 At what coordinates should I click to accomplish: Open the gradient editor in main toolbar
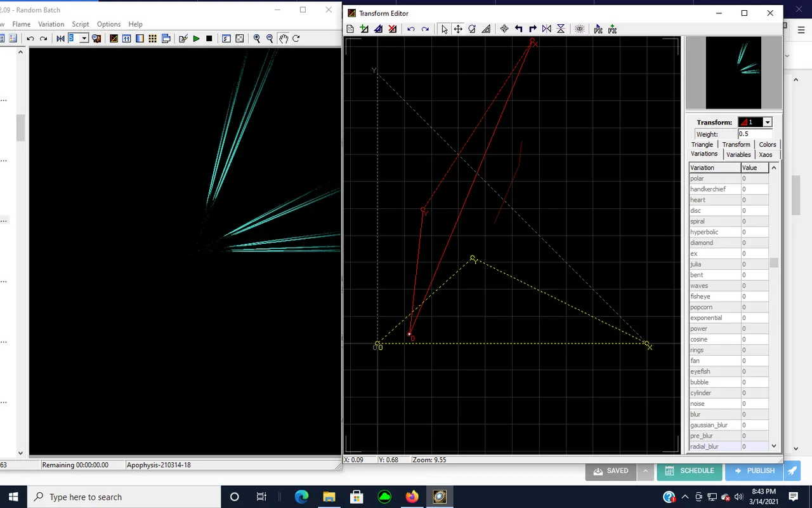click(140, 39)
